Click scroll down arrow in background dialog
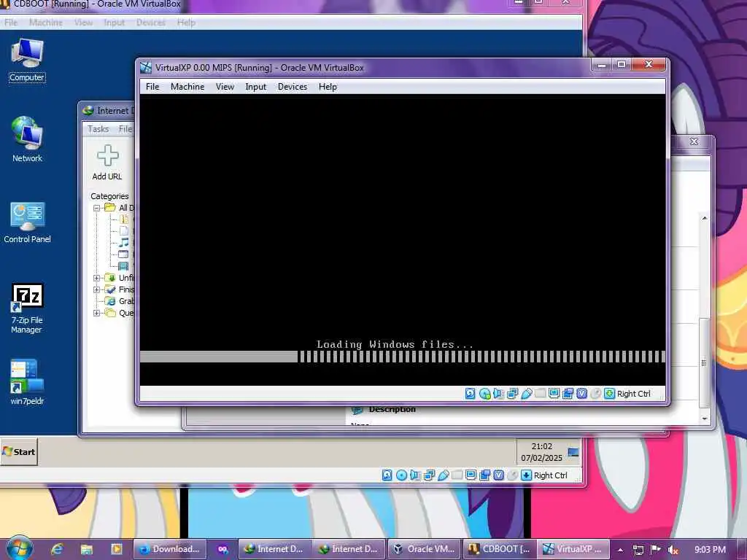Viewport: 747px width, 560px height. [704, 418]
